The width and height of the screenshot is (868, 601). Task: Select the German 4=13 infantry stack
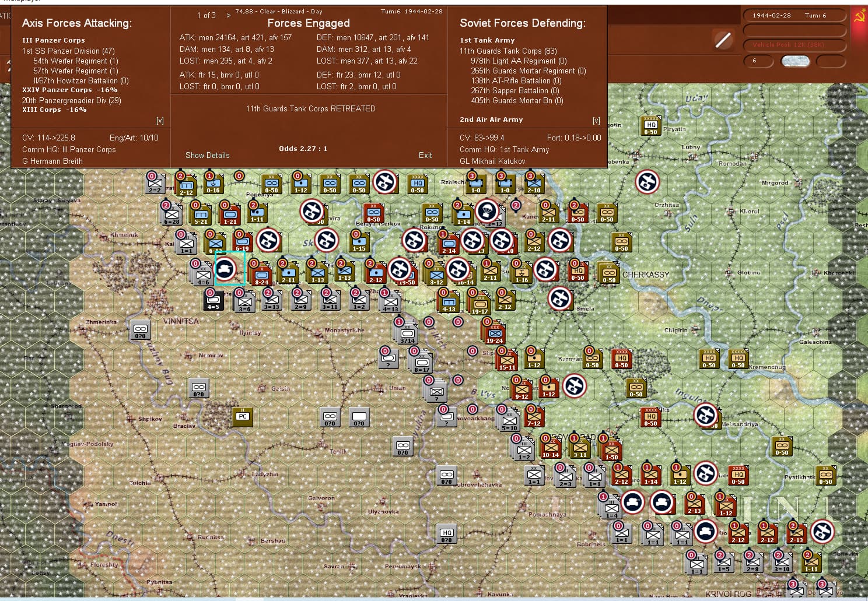(x=390, y=301)
